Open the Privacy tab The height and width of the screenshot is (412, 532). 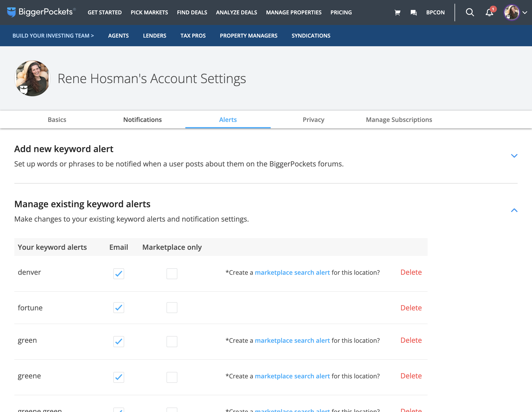[314, 120]
